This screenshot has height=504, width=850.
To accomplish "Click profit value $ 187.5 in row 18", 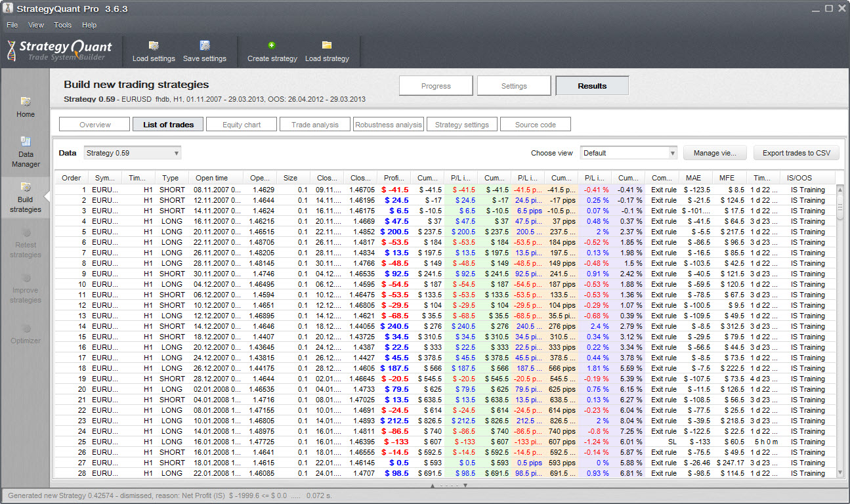I will click(394, 368).
